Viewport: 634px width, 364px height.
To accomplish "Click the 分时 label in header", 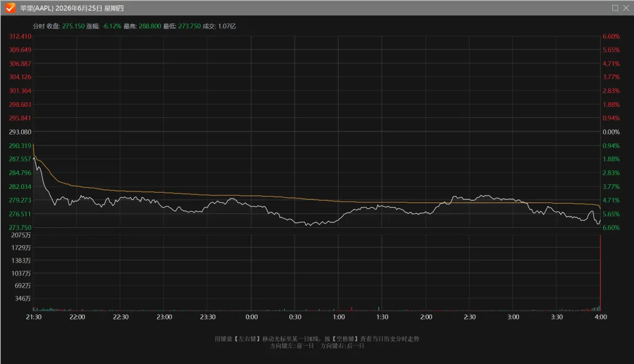I will 39,26.
